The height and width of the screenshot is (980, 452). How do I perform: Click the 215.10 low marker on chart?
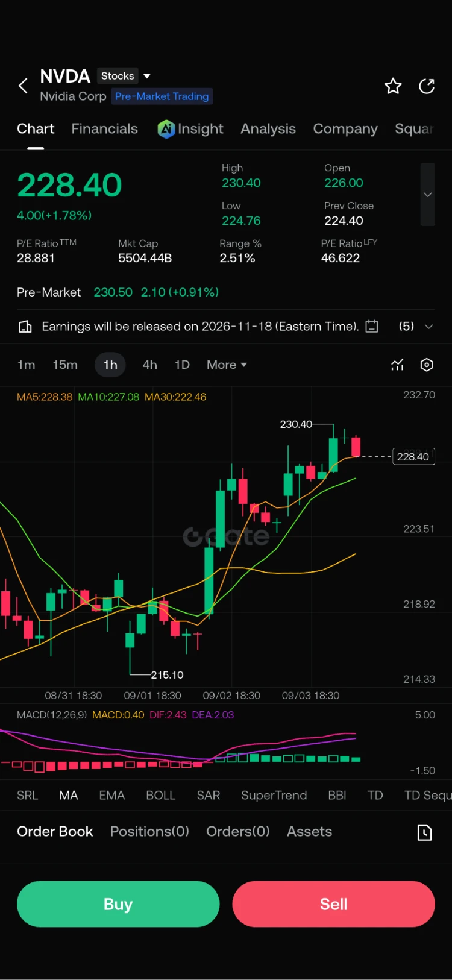click(167, 675)
